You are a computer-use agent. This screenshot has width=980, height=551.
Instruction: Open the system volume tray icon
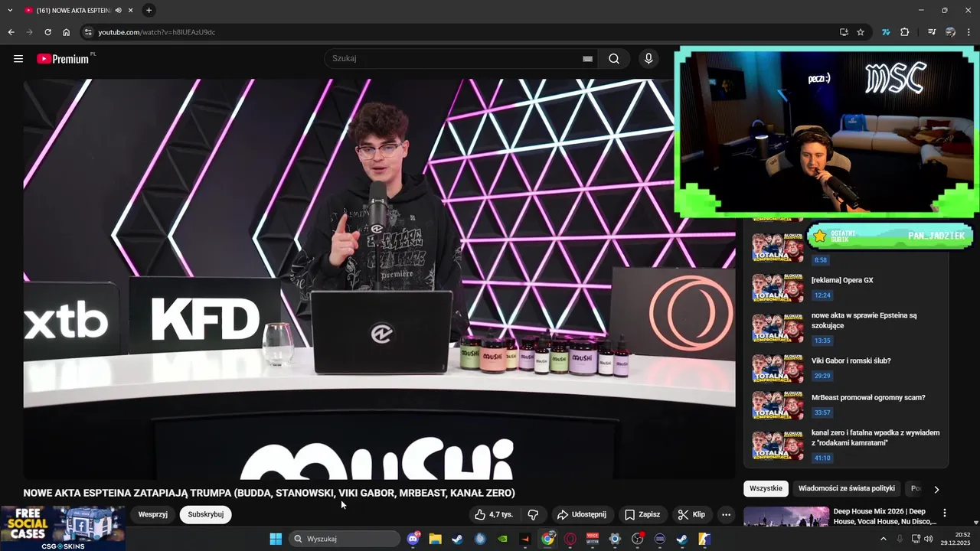[x=929, y=539]
